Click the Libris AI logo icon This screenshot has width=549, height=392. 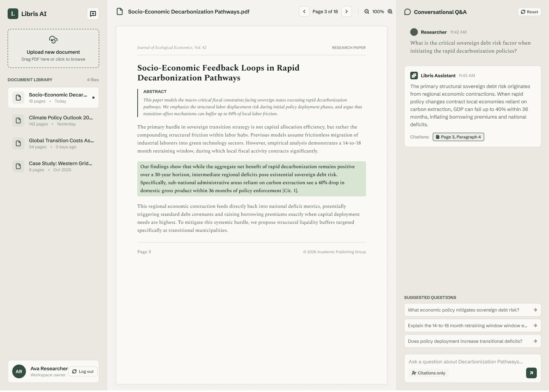[13, 14]
